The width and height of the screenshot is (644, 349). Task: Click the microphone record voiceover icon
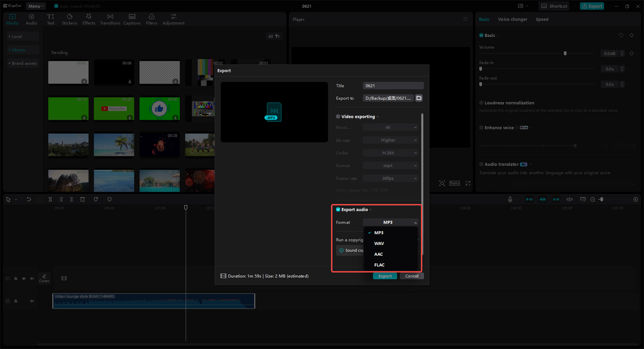coord(510,199)
